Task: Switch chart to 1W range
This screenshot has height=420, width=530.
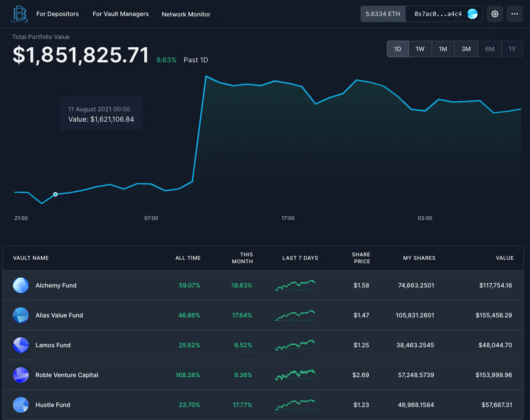Action: [420, 49]
